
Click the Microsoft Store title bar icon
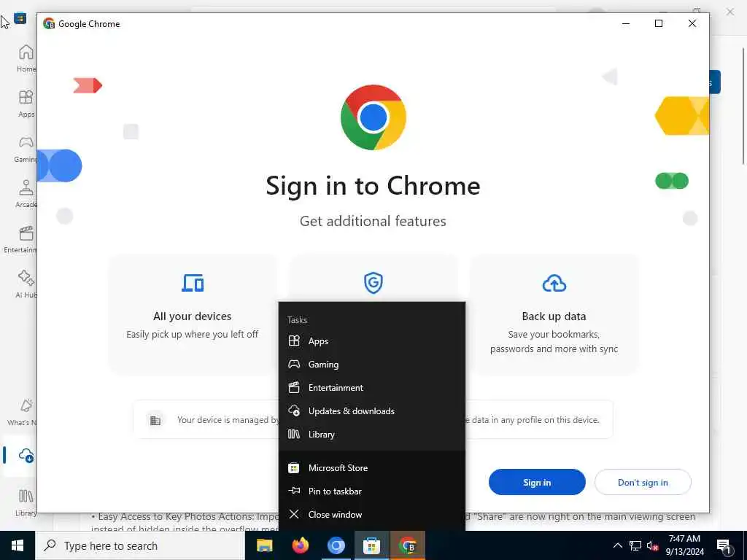pyautogui.click(x=20, y=18)
